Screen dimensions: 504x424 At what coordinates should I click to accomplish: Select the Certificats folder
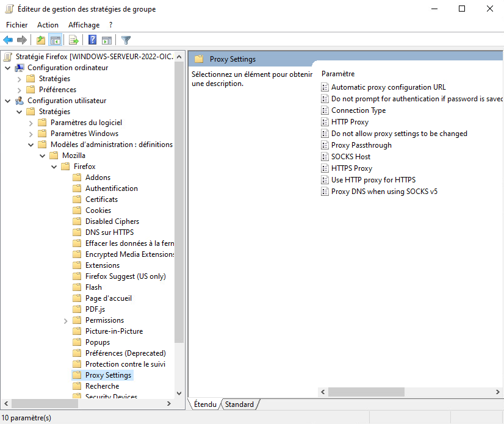click(101, 199)
